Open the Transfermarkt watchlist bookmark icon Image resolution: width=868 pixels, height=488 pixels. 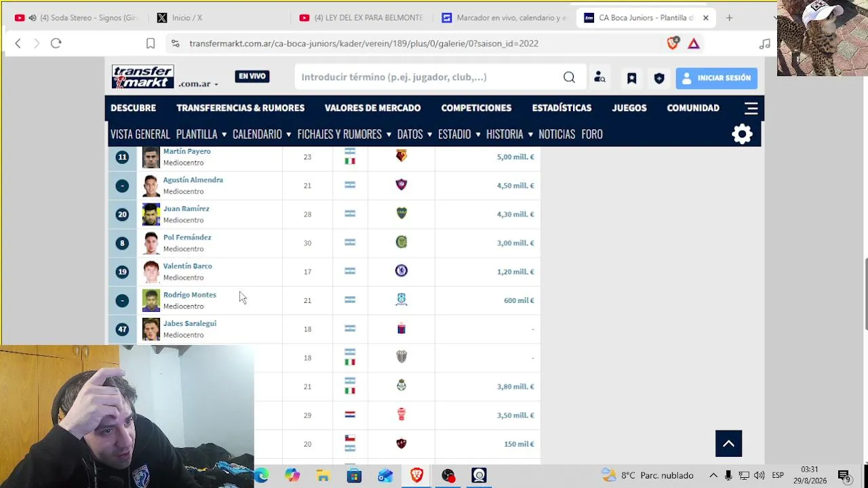tap(631, 78)
